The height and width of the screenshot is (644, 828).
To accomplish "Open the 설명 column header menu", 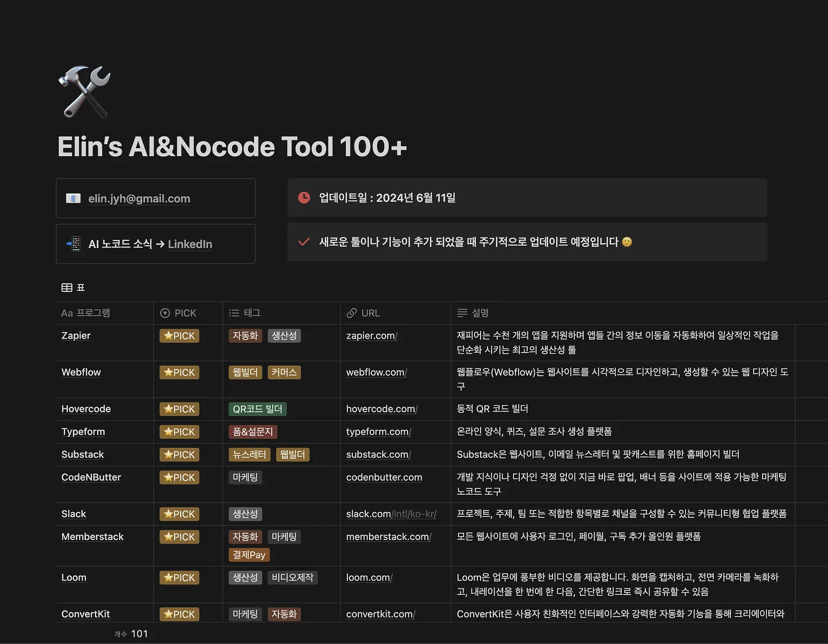I will click(622, 313).
